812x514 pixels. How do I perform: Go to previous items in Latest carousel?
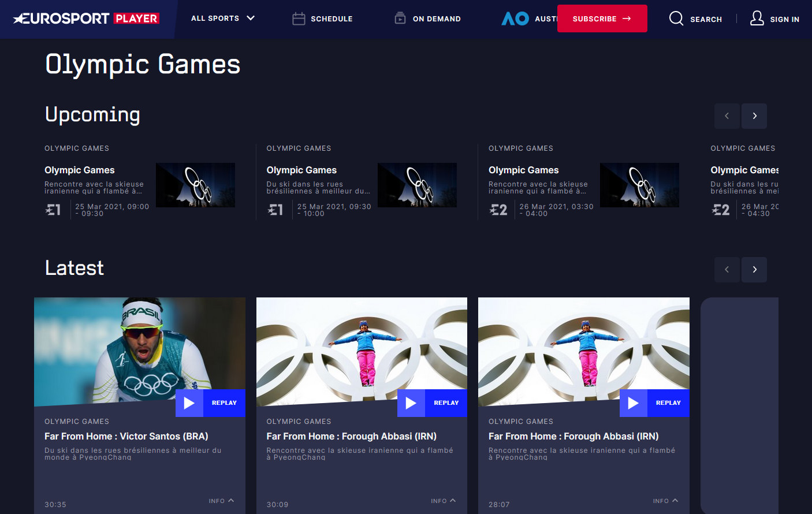point(727,270)
